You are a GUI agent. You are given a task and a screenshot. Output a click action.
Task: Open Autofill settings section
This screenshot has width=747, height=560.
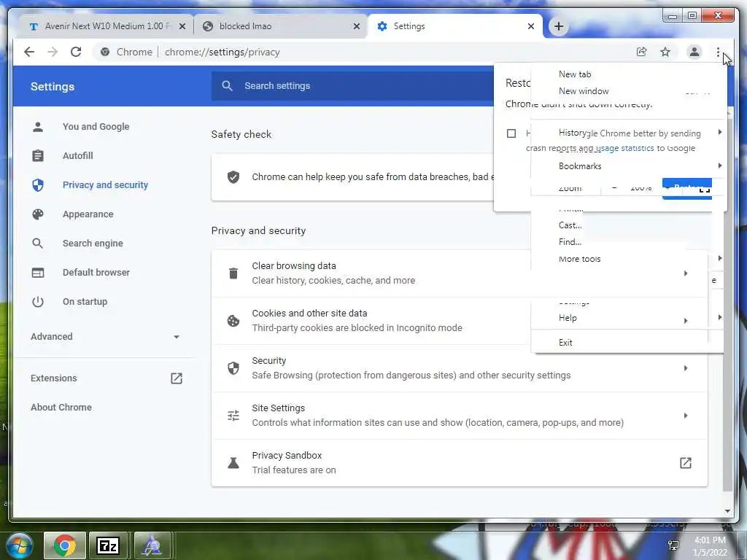(x=77, y=156)
